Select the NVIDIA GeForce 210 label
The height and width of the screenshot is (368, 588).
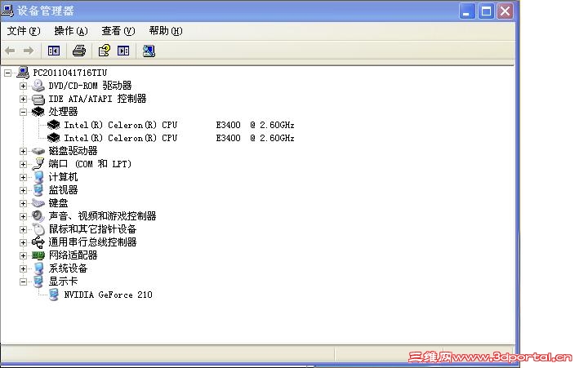pos(108,295)
